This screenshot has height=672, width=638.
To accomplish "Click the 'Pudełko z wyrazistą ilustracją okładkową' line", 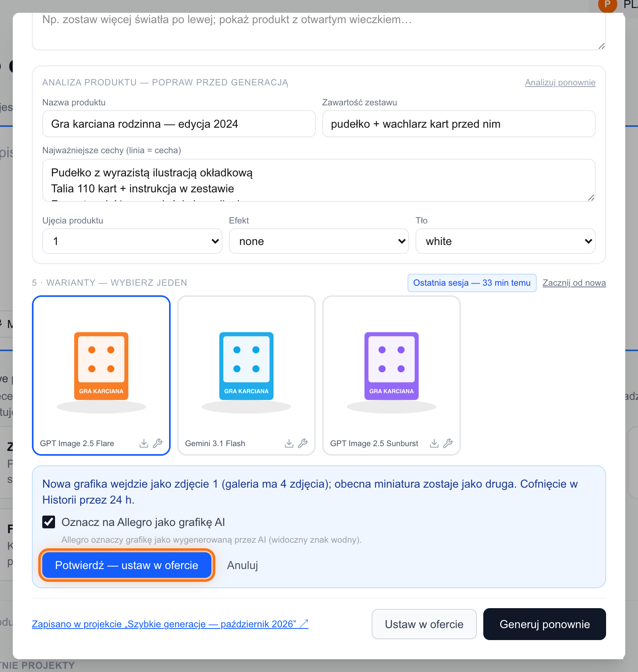I will click(152, 173).
